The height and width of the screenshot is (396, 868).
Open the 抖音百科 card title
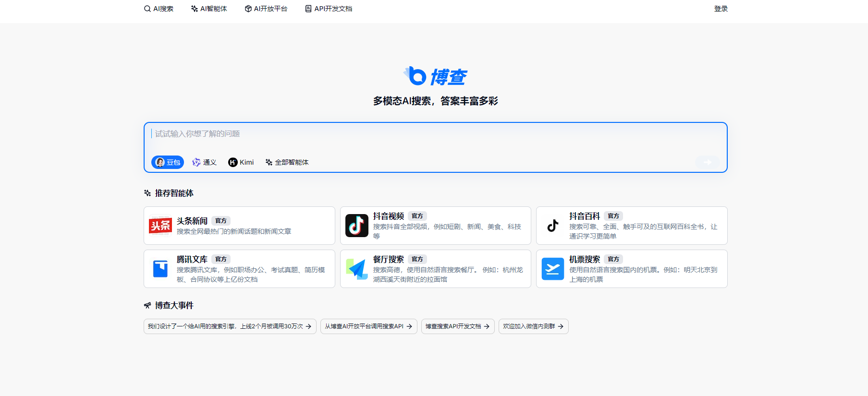click(x=585, y=216)
